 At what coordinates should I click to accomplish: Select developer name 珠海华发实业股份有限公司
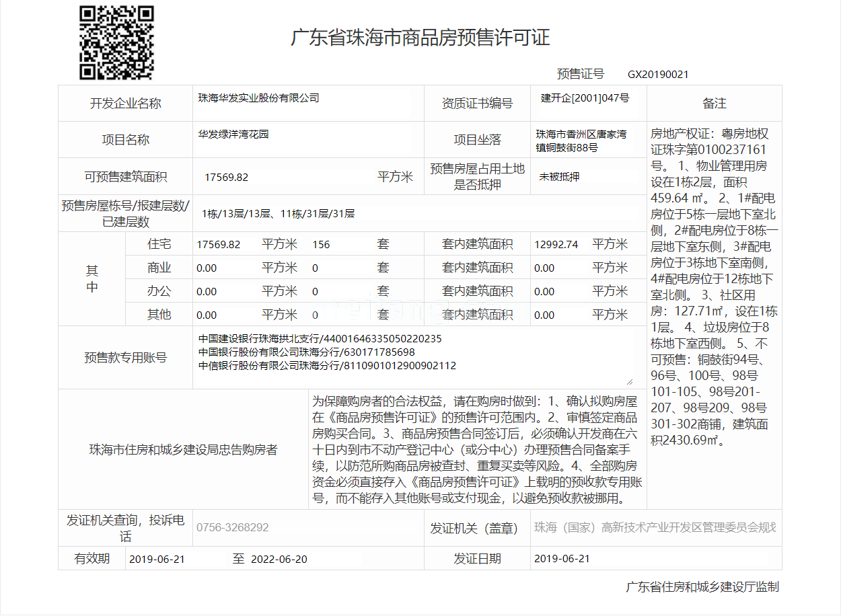pos(258,98)
